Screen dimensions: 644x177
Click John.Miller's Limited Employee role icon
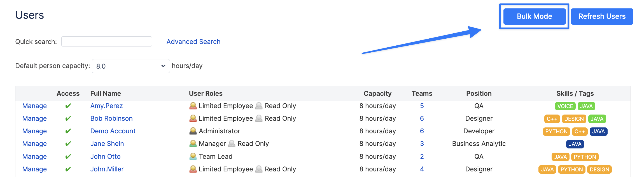[x=193, y=169]
